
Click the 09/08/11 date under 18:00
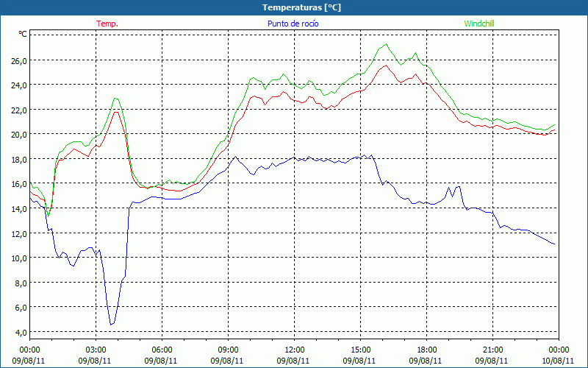[426, 361]
